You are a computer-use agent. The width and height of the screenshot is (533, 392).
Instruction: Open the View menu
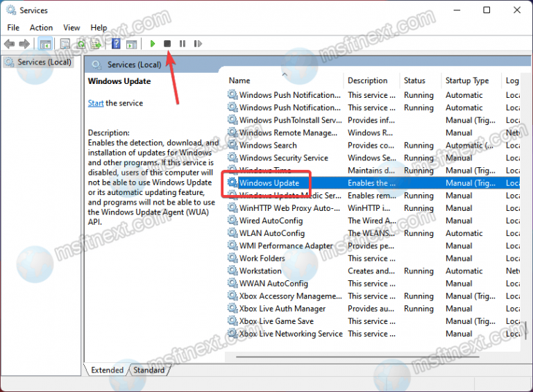point(71,28)
